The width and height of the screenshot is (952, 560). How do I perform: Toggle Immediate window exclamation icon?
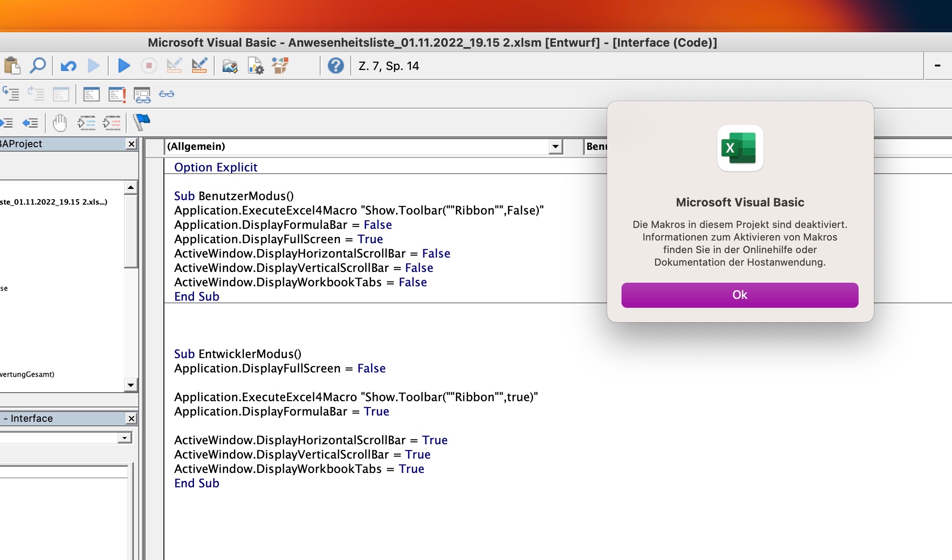coord(117,94)
